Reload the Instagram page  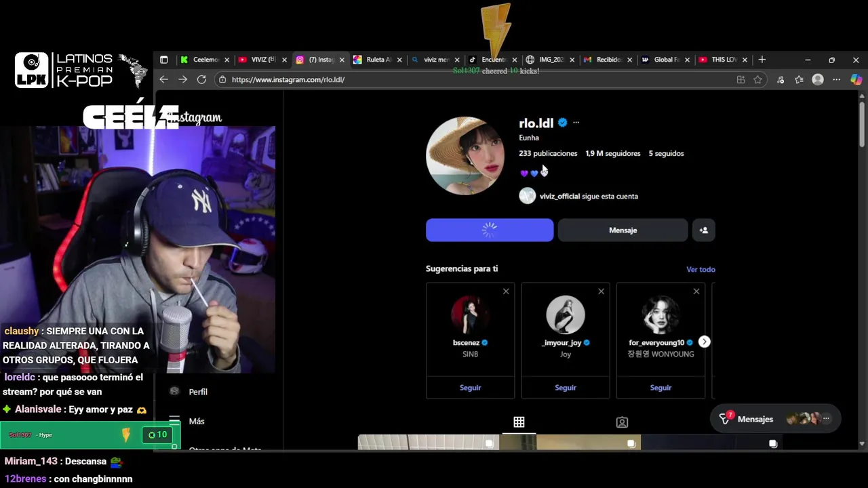pos(201,79)
